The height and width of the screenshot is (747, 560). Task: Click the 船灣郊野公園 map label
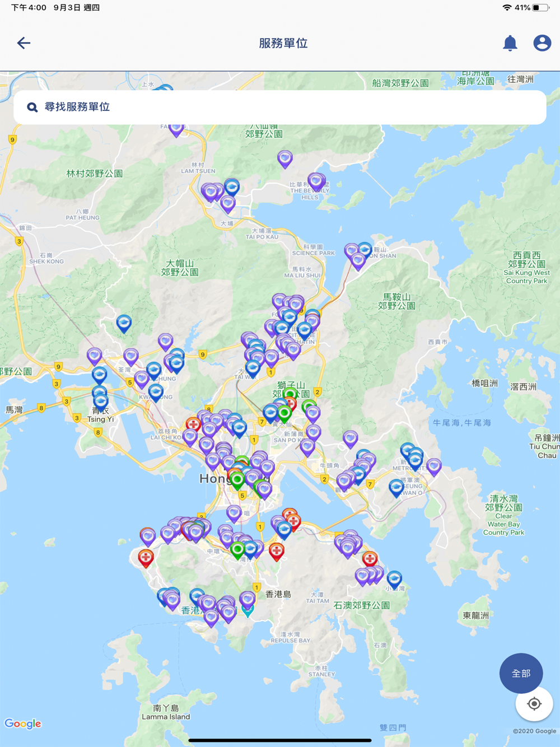pyautogui.click(x=400, y=83)
